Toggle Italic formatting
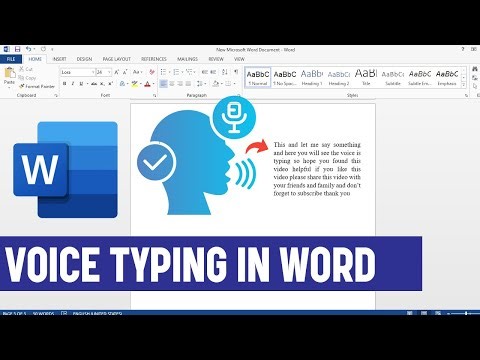Viewport: 480px width, 360px height. pyautogui.click(x=73, y=84)
